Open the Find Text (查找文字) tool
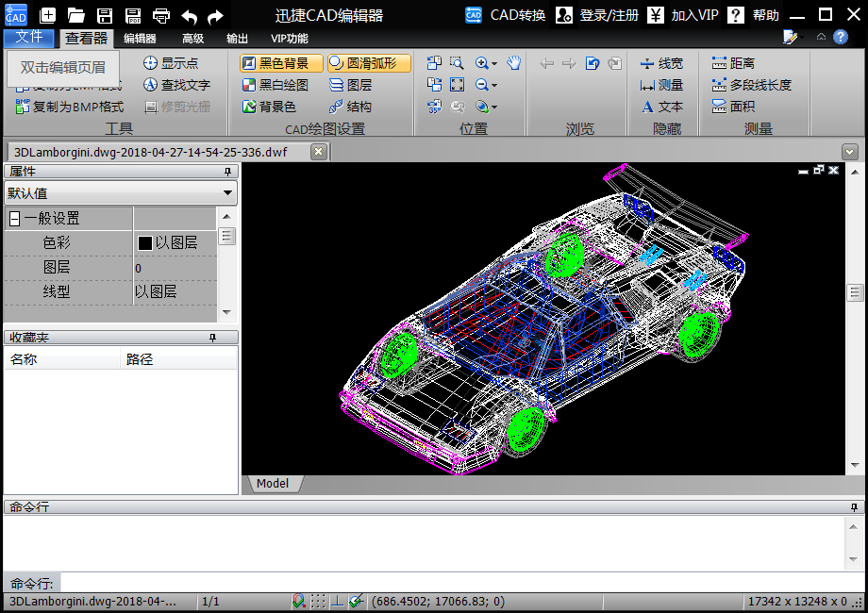 pos(176,85)
